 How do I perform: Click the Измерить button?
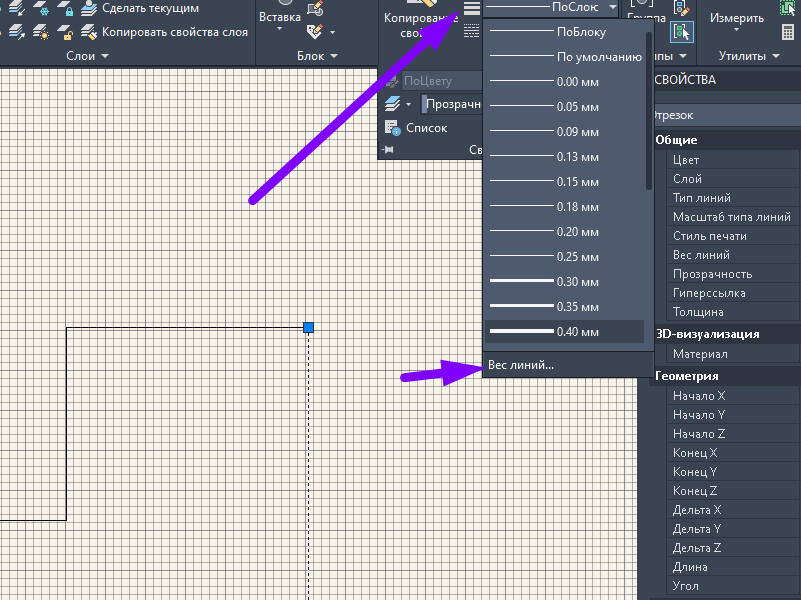(737, 18)
